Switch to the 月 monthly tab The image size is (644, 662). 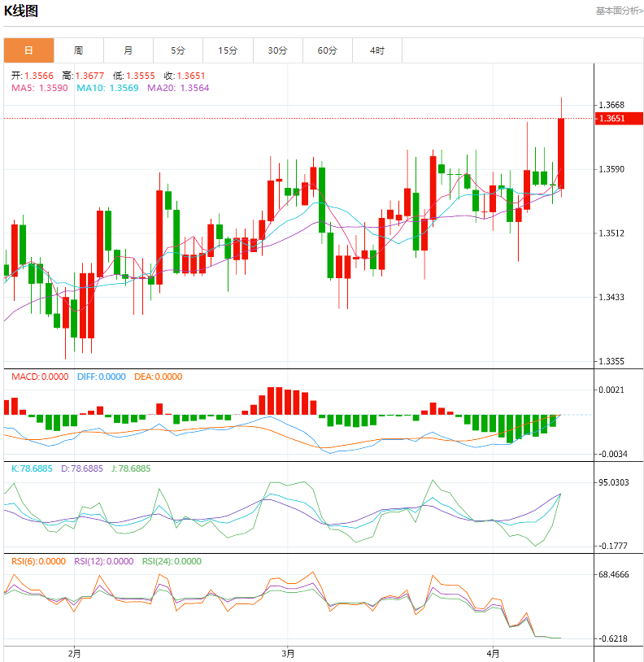pos(128,50)
